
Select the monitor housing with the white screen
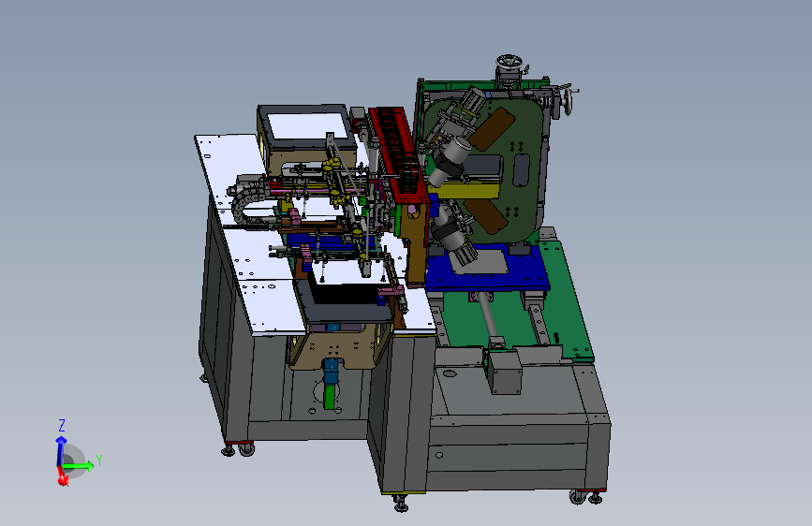[306, 138]
